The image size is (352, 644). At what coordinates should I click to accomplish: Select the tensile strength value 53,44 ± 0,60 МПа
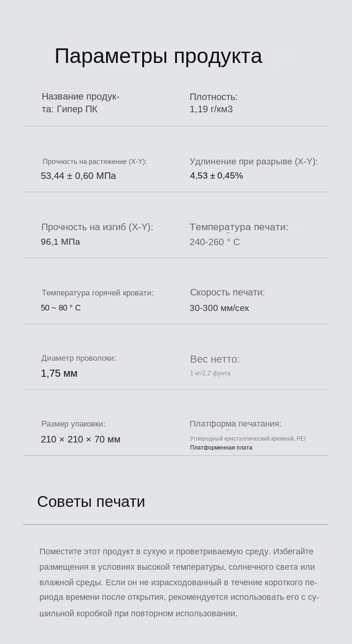click(x=78, y=176)
